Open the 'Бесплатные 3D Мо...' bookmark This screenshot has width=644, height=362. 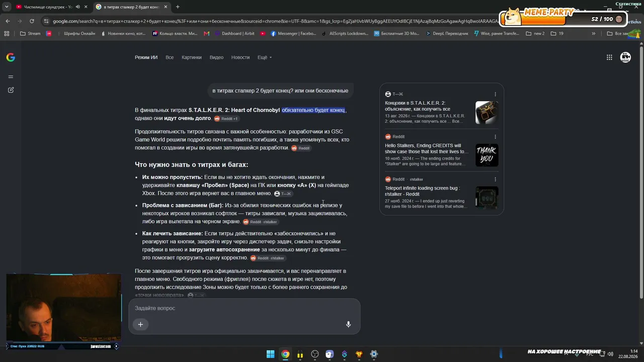[396, 34]
